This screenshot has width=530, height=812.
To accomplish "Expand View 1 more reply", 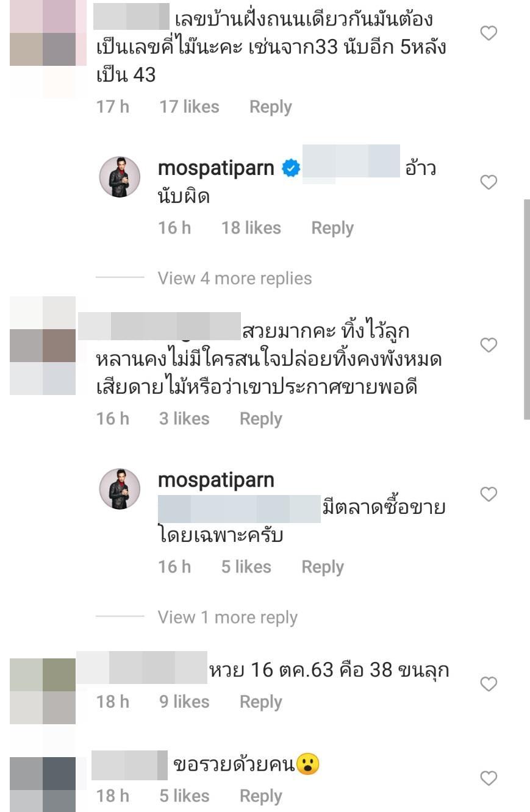I will point(227,618).
